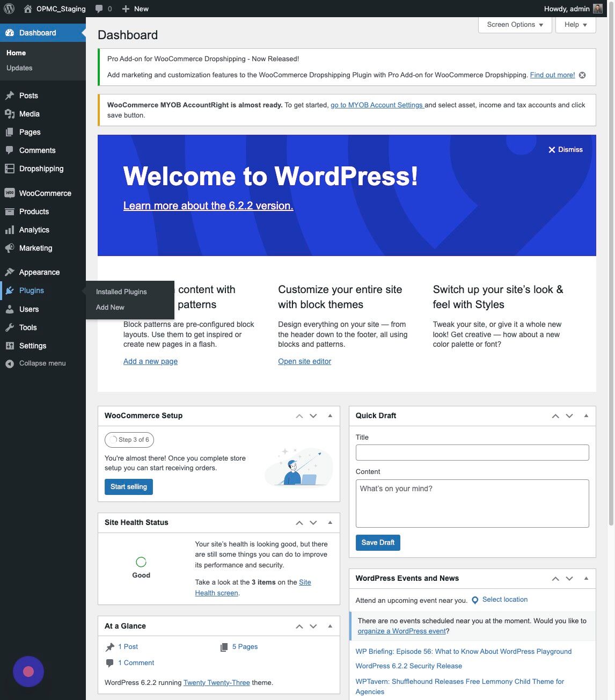Toggle WordPress Events and News panel collapse
615x700 pixels.
click(586, 579)
